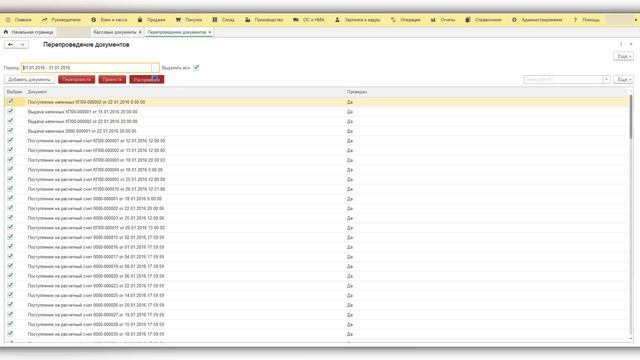Click the vertical dots icon at top right of form
Viewport: 640px width, 360px height.
[621, 44]
